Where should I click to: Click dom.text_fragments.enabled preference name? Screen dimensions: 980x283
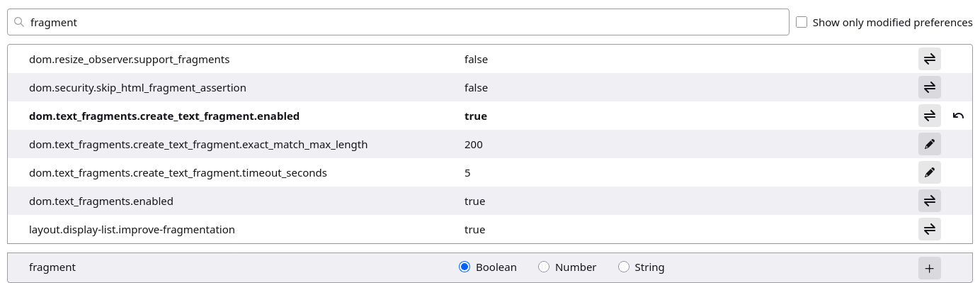coord(101,201)
